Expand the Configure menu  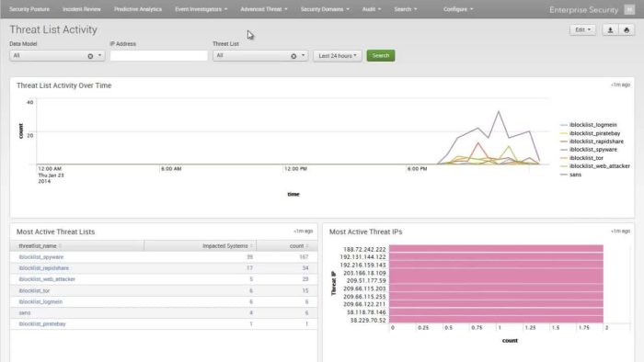(458, 9)
